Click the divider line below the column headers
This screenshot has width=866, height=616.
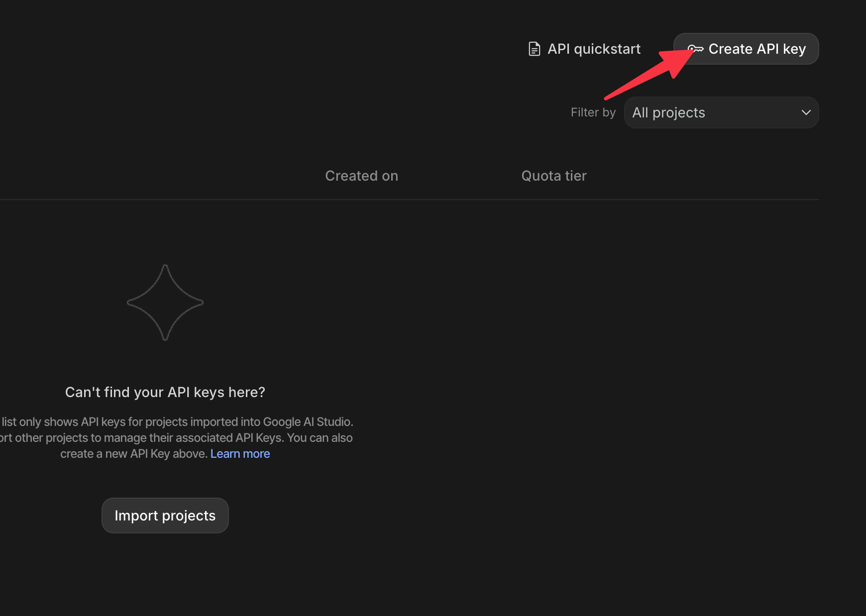(408, 200)
